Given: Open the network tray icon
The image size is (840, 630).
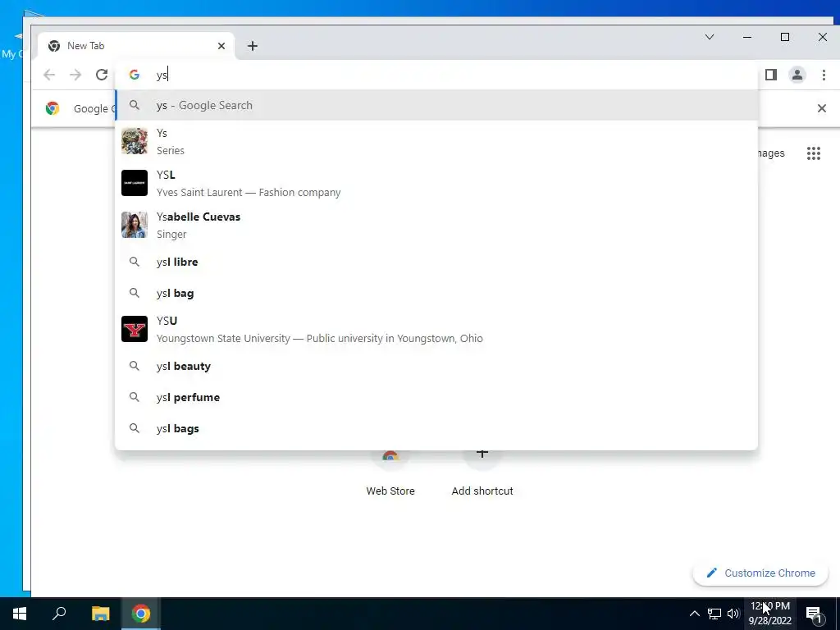Looking at the screenshot, I should coord(714,614).
